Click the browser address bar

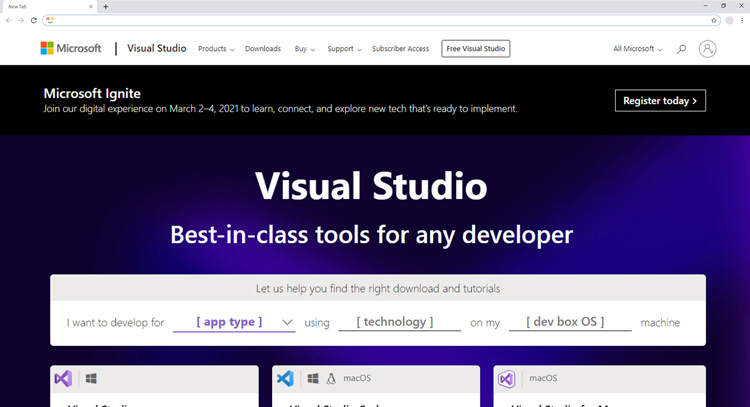click(x=380, y=20)
